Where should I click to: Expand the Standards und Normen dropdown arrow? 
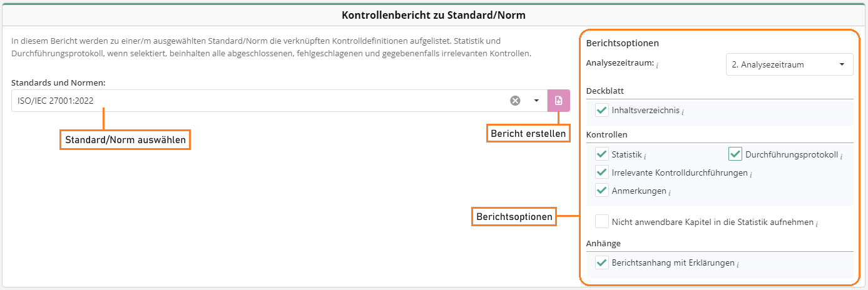(536, 101)
